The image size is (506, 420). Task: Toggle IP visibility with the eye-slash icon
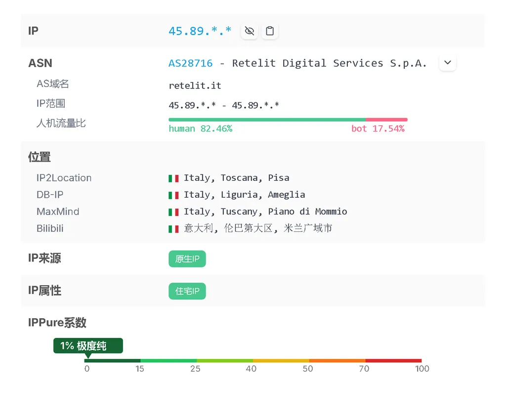click(x=250, y=31)
